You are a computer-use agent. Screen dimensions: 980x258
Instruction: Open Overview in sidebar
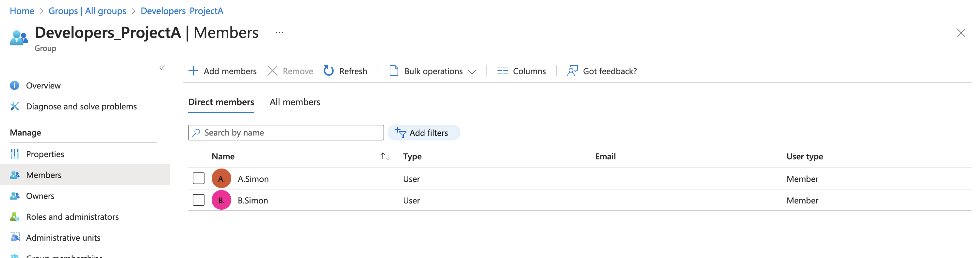pyautogui.click(x=43, y=86)
